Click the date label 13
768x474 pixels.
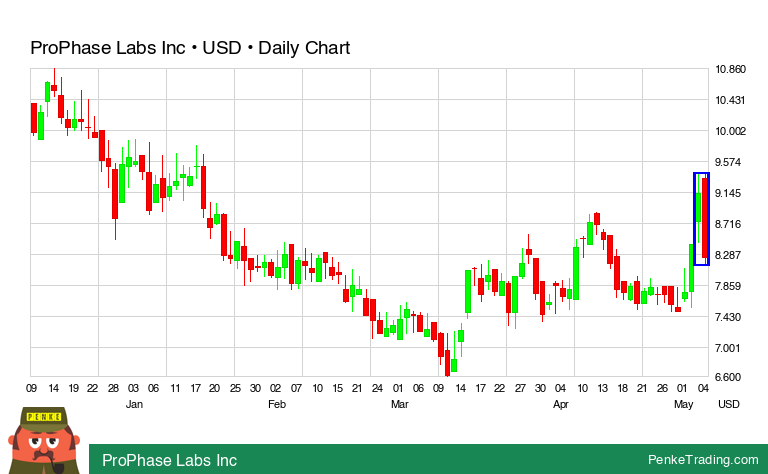coord(602,388)
